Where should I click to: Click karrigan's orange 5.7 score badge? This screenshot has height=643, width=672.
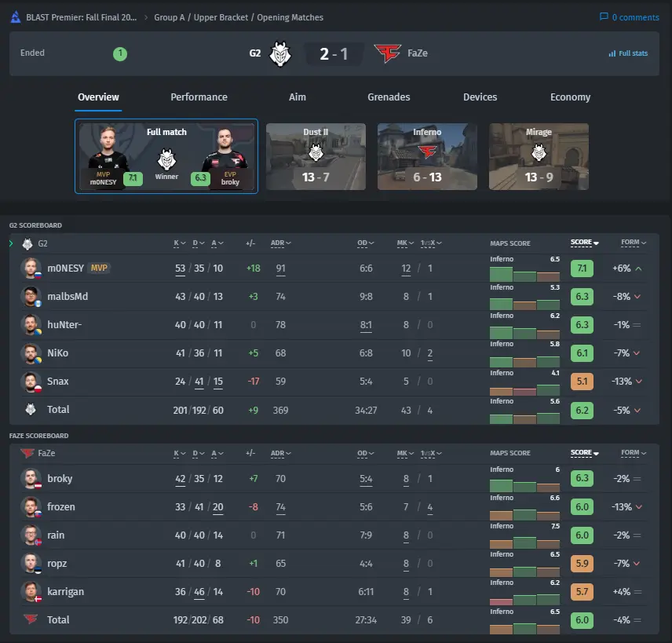[582, 592]
